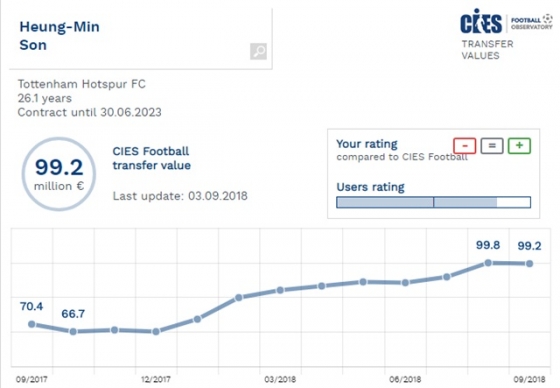Rate lower with the red minus button
The image size is (560, 388).
pos(465,146)
